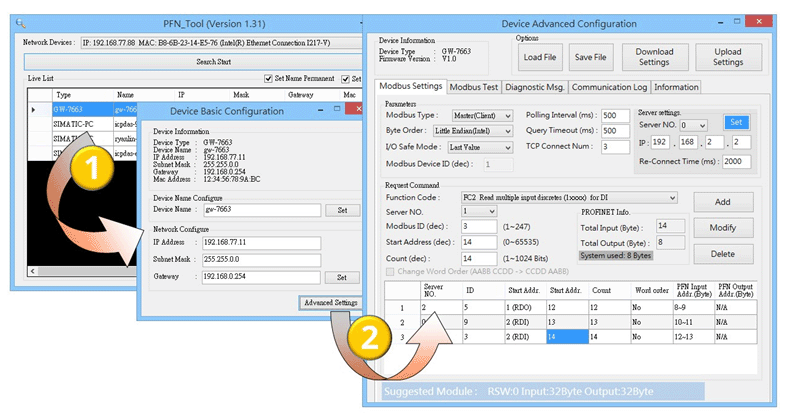Click Set button beside Gateway field

pyautogui.click(x=342, y=277)
